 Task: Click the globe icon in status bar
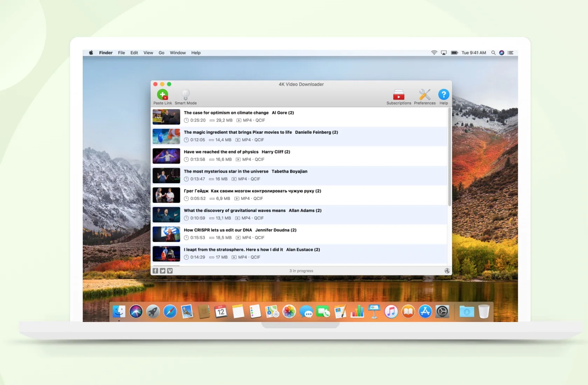(x=447, y=271)
